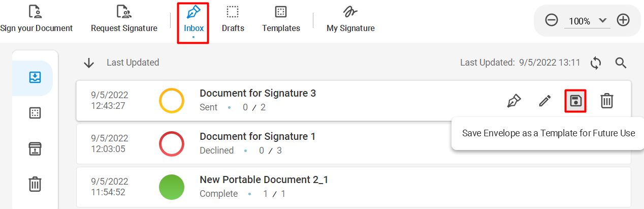644x209 pixels.
Task: Zoom in with the plus icon
Action: click(x=623, y=20)
